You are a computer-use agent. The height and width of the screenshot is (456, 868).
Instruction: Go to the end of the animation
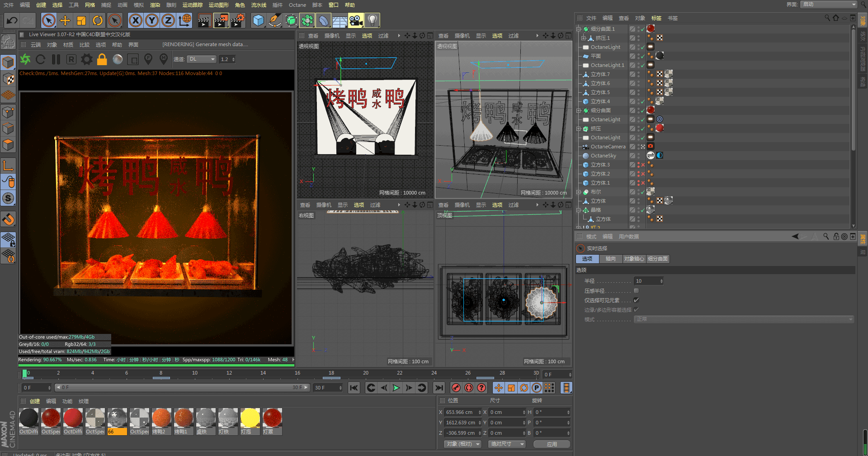coord(439,388)
